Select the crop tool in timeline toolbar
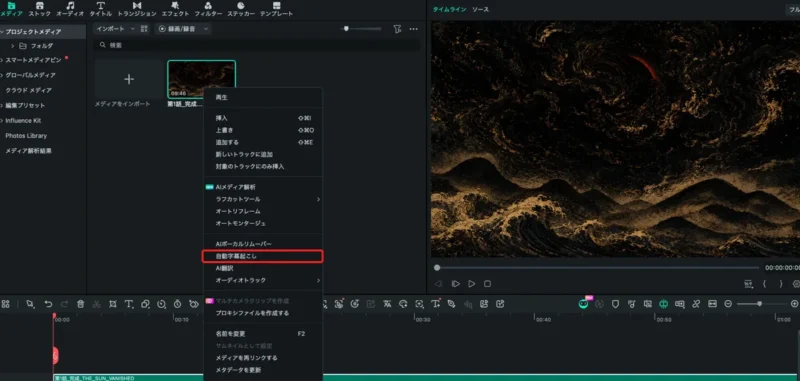The height and width of the screenshot is (381, 800). pyautogui.click(x=113, y=304)
